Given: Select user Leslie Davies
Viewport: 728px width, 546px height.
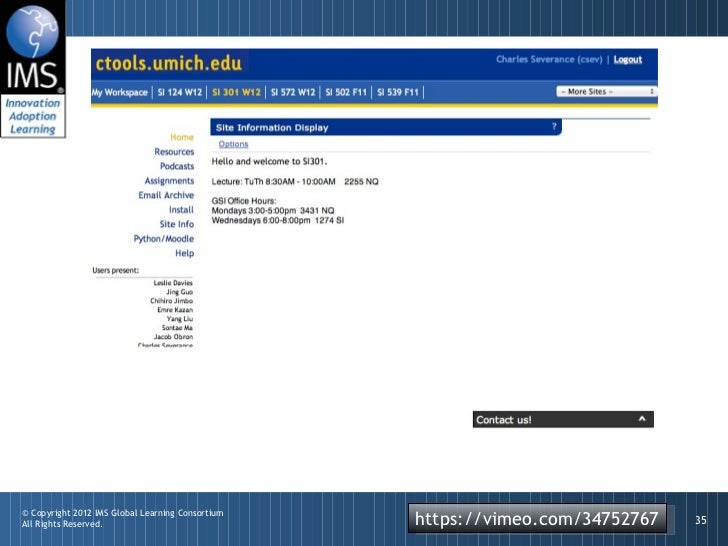Looking at the screenshot, I should 173,283.
